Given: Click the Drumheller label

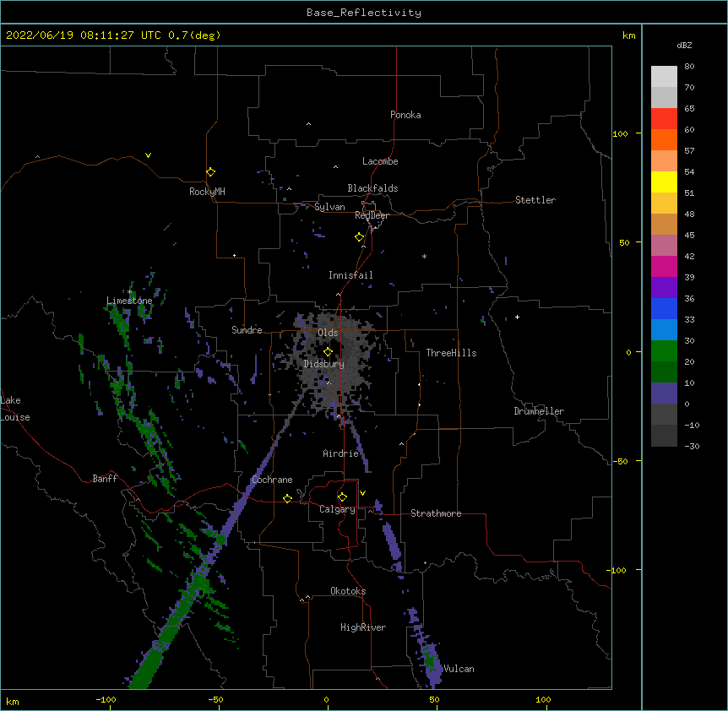Looking at the screenshot, I should 539,411.
